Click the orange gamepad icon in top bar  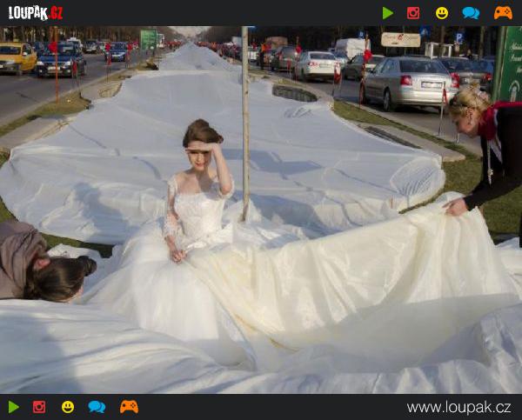503,13
